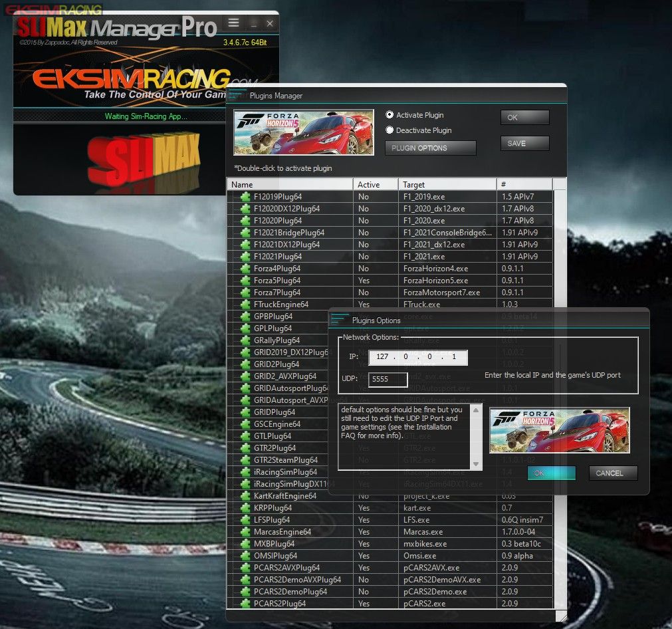Click the GSCEngine64 plugin icon
The height and width of the screenshot is (629, 672).
pos(245,424)
